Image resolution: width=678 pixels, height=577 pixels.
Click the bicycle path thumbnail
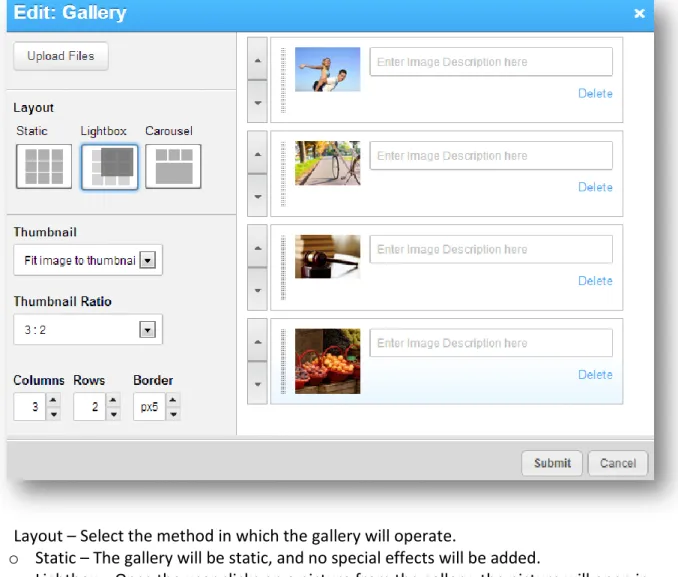327,163
